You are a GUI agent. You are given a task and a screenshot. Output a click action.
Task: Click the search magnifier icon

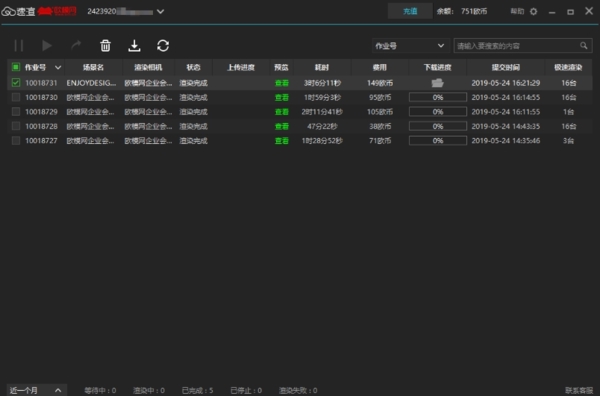[583, 46]
